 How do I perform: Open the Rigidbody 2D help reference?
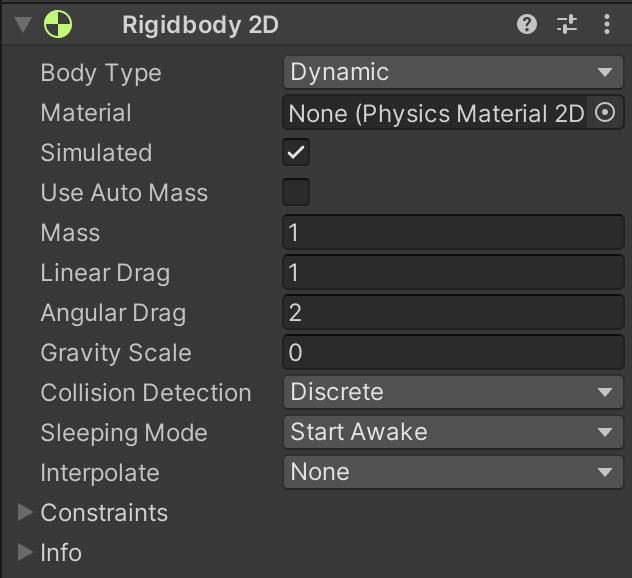coord(527,25)
